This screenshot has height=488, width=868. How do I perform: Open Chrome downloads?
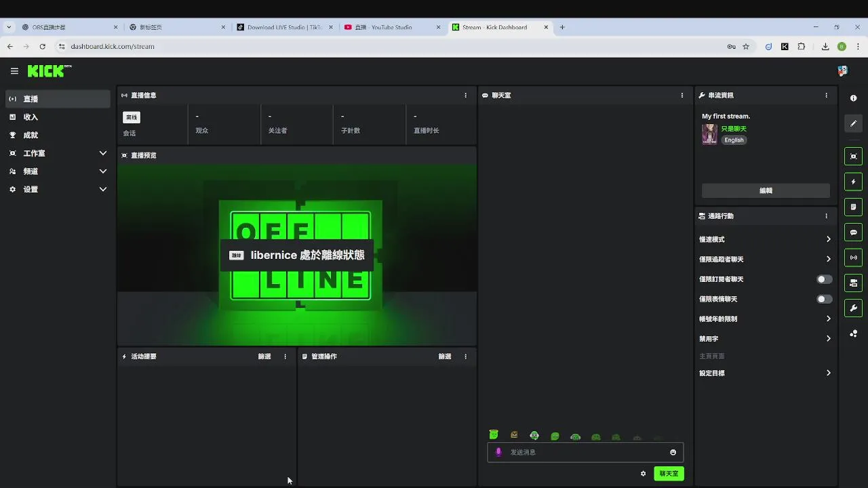825,47
